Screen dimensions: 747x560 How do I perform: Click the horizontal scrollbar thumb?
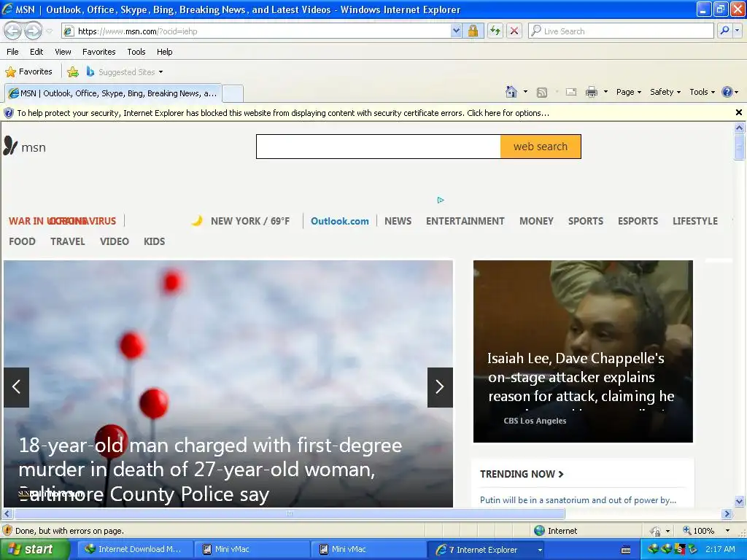click(x=289, y=514)
